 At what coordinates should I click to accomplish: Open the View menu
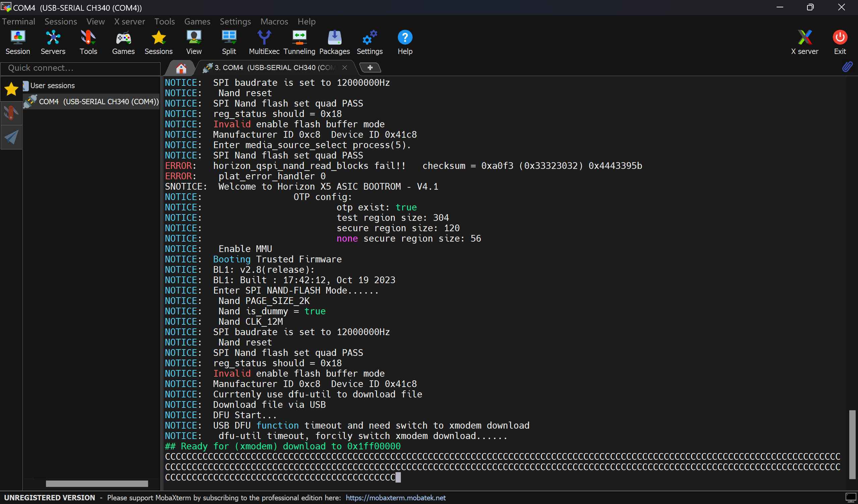click(x=95, y=21)
